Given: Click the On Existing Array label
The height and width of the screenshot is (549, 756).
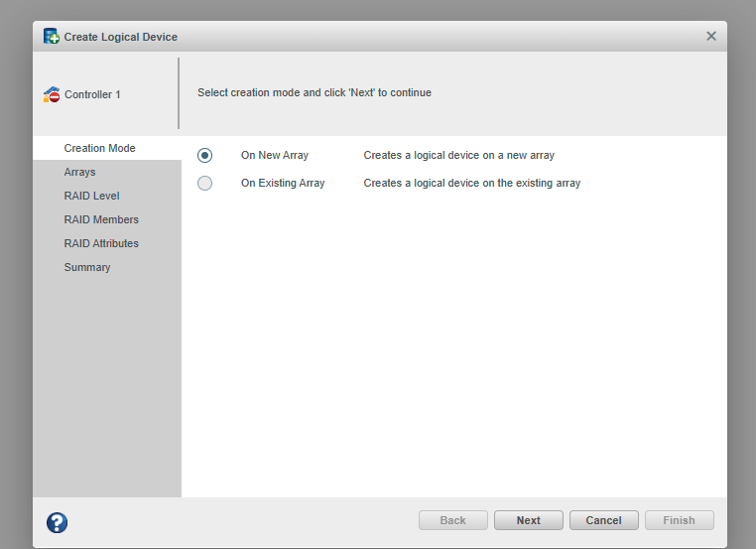Looking at the screenshot, I should (282, 183).
